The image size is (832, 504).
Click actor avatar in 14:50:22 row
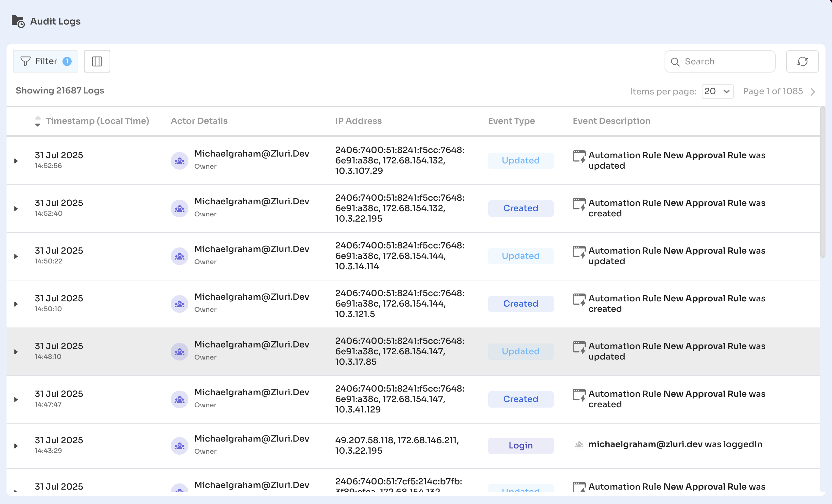(x=179, y=256)
